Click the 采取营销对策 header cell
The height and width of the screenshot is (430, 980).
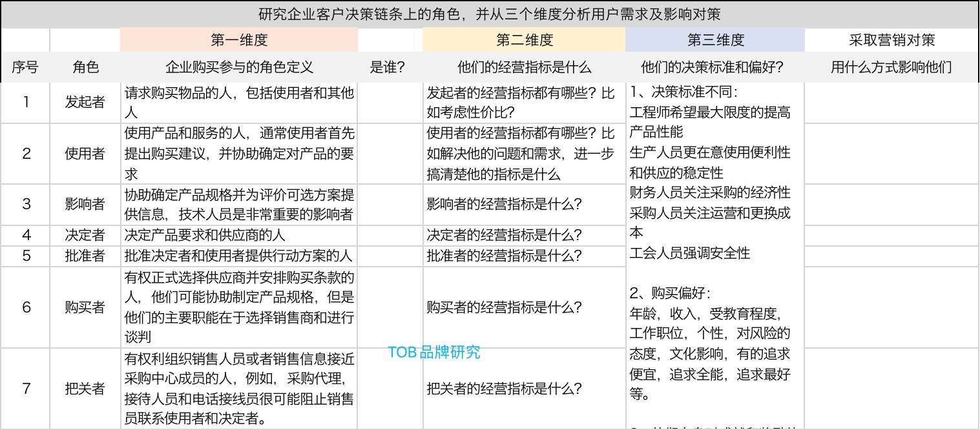click(891, 40)
